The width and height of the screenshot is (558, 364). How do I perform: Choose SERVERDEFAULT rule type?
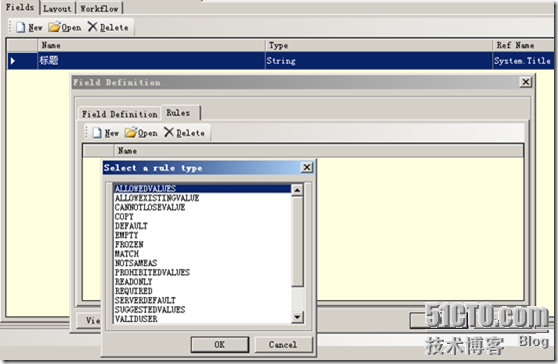[202, 300]
